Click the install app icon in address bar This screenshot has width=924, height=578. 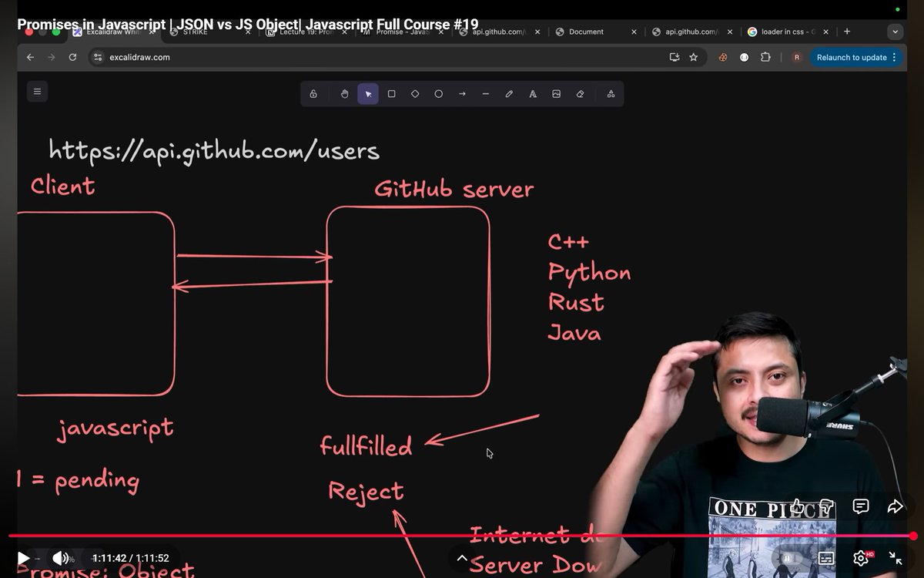675,57
